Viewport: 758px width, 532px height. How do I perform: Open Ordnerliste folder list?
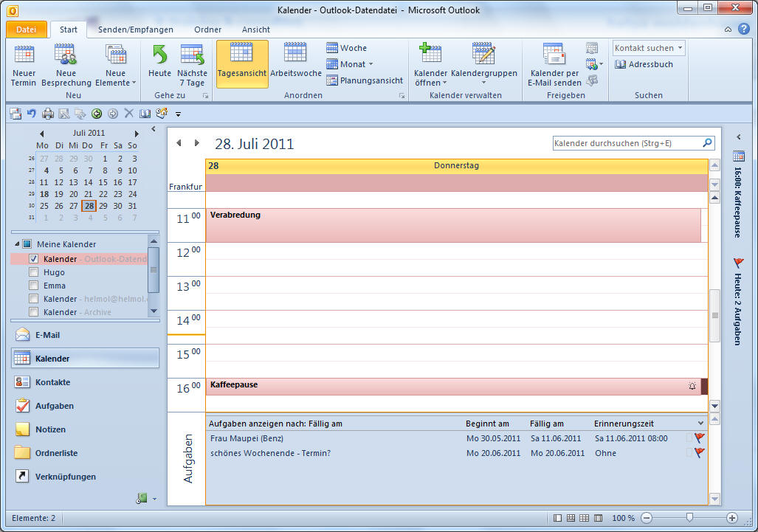click(85, 453)
